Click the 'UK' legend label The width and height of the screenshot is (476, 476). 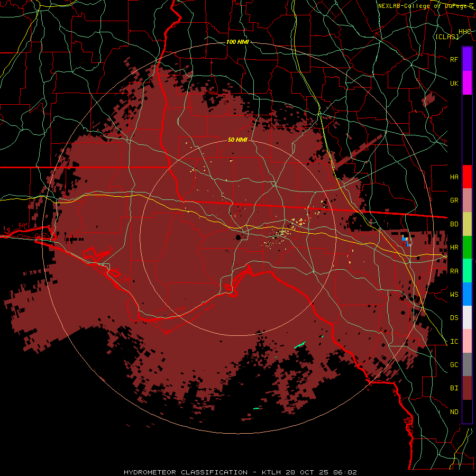(x=454, y=83)
